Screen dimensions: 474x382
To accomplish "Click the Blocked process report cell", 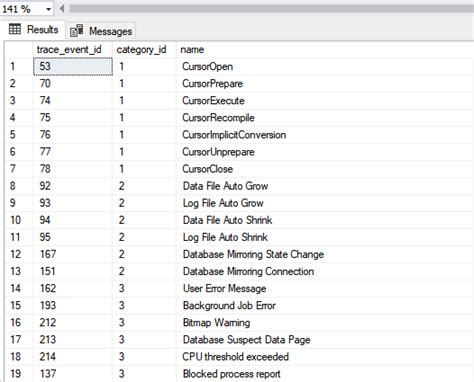I will [x=325, y=374].
